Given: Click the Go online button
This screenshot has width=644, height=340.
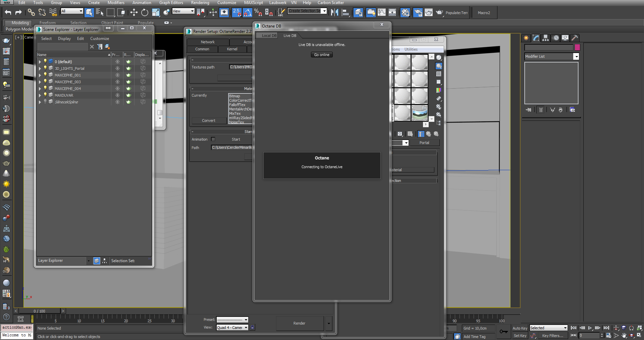Looking at the screenshot, I should pos(322,55).
